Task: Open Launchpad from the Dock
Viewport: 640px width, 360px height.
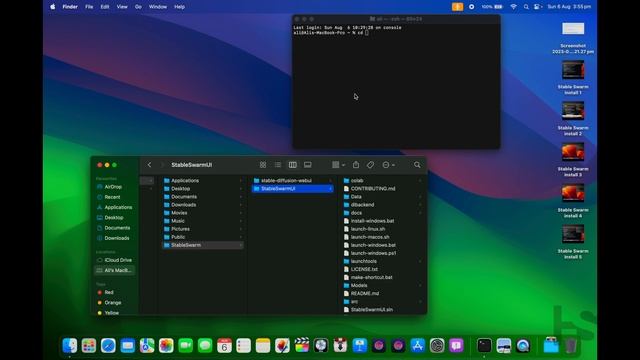Action: pos(89,346)
